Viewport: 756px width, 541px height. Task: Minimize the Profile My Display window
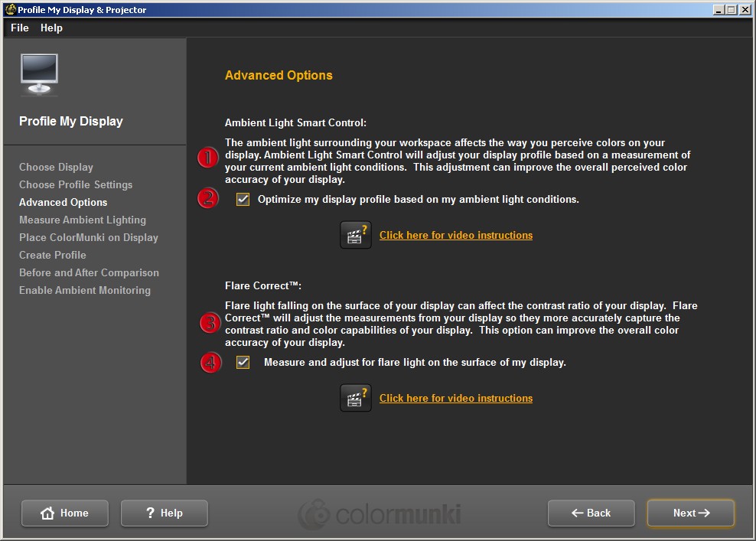click(719, 10)
